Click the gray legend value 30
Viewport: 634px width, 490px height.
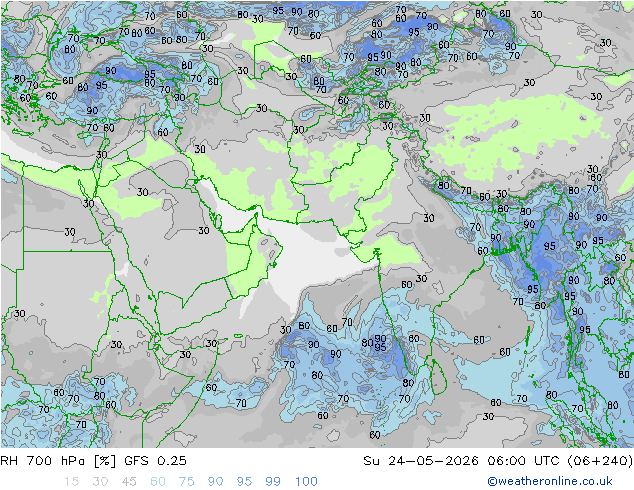coord(100,481)
